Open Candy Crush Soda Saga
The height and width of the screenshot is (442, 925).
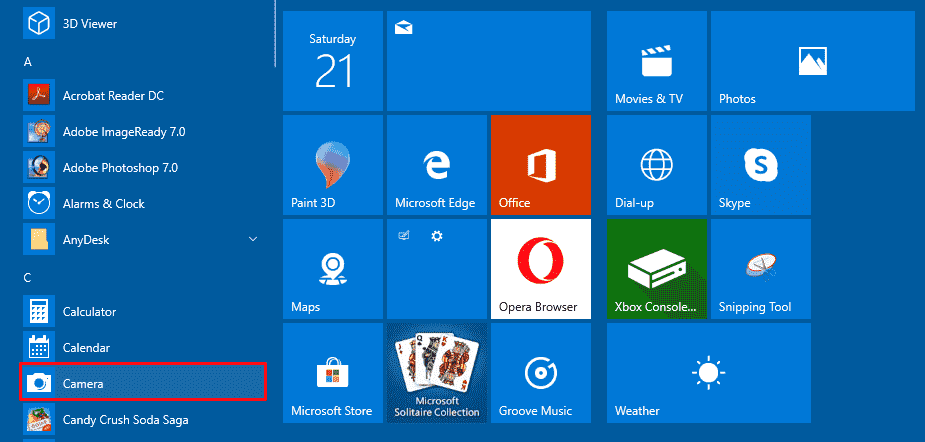click(143, 420)
